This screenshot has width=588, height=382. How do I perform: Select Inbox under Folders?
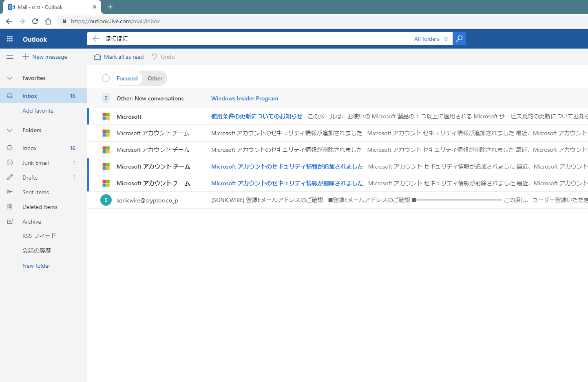tap(43, 148)
